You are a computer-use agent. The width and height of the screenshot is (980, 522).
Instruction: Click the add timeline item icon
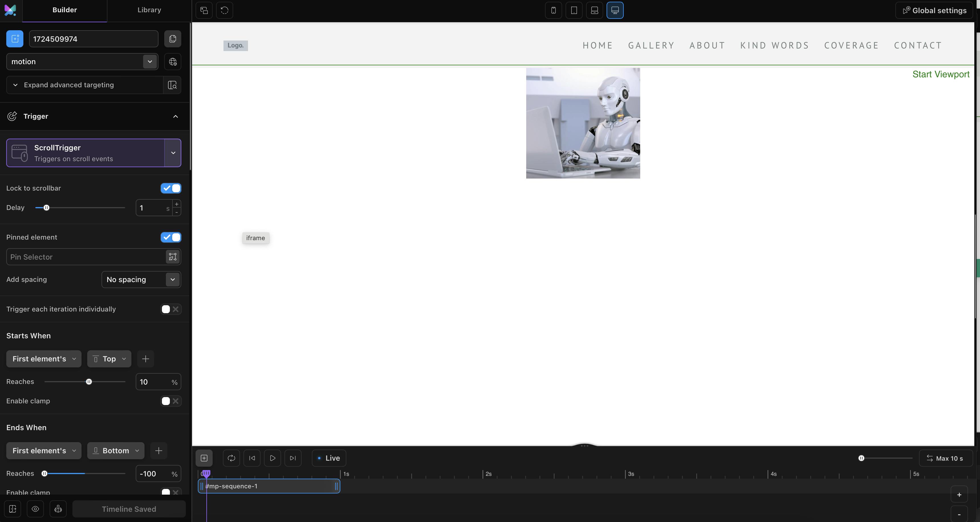pyautogui.click(x=204, y=458)
